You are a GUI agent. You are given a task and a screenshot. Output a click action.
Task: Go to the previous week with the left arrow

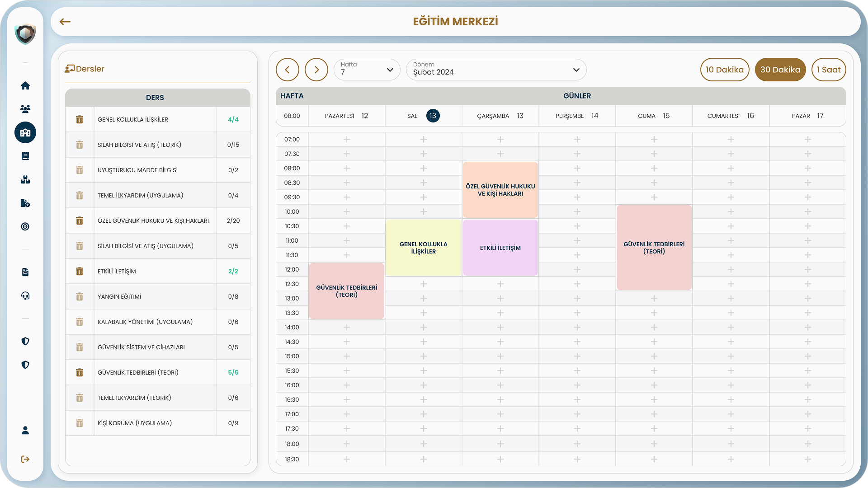pyautogui.click(x=288, y=70)
